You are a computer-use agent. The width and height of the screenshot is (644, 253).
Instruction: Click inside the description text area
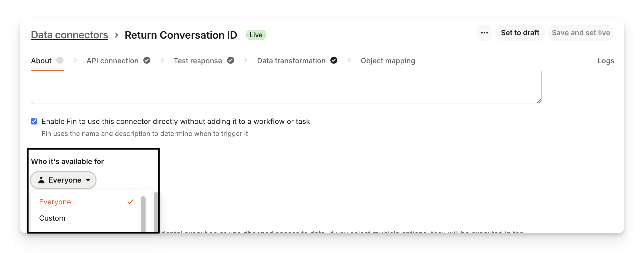286,87
